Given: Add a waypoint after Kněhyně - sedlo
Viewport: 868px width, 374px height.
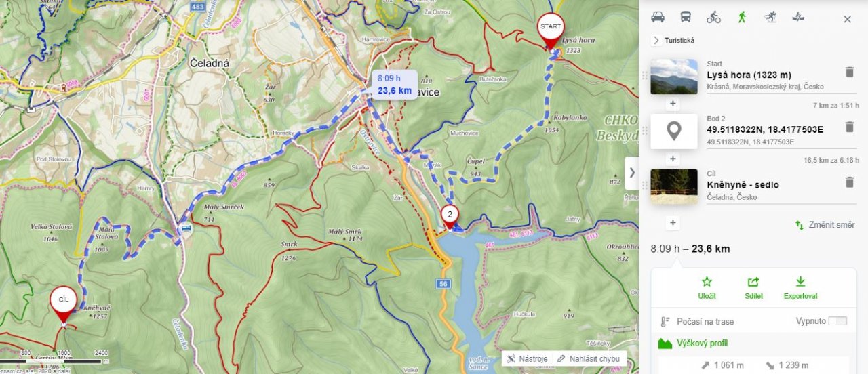Looking at the screenshot, I should [x=673, y=222].
